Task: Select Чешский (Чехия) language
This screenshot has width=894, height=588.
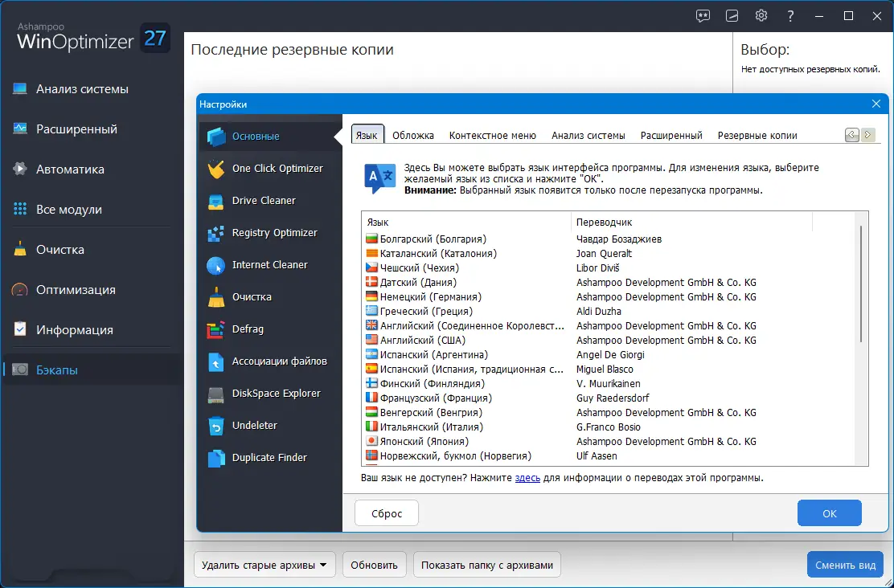Action: point(609,267)
